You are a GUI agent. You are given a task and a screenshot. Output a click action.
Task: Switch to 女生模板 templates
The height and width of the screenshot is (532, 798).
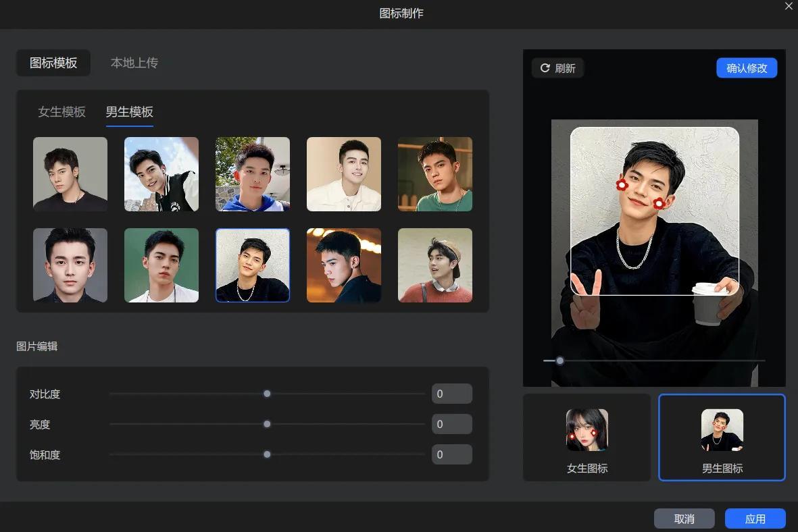coord(61,112)
